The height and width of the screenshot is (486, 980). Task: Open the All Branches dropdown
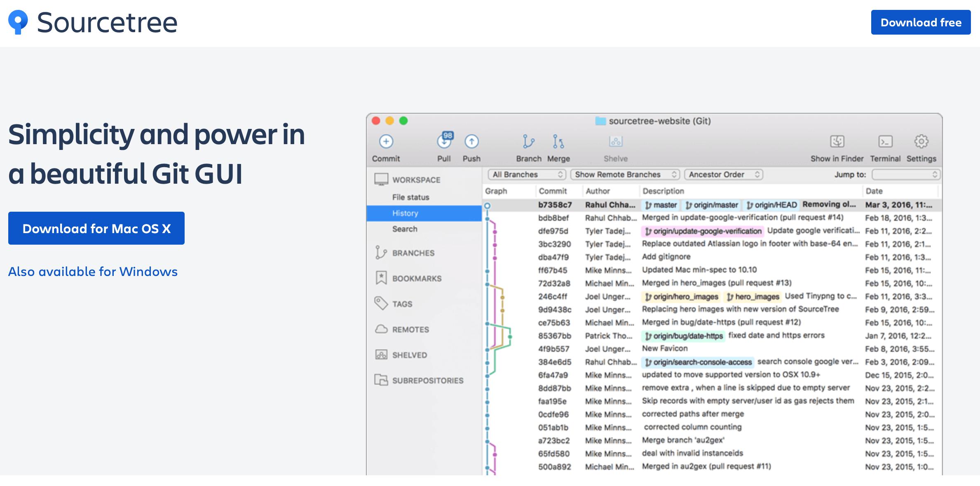pyautogui.click(x=527, y=174)
